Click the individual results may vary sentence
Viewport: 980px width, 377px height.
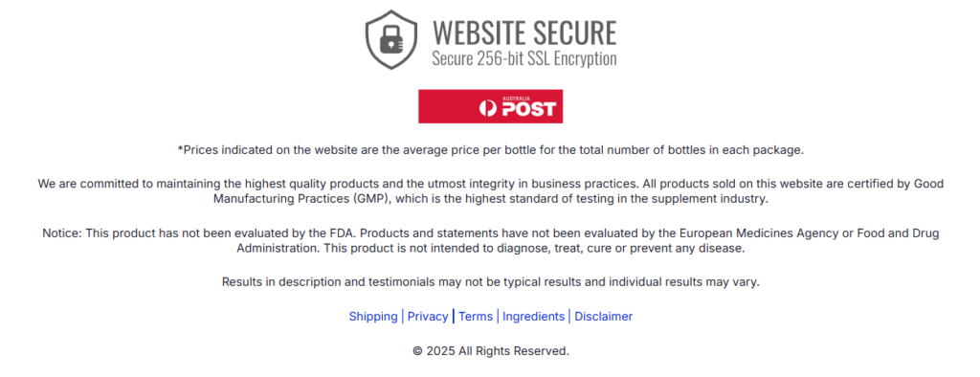491,282
